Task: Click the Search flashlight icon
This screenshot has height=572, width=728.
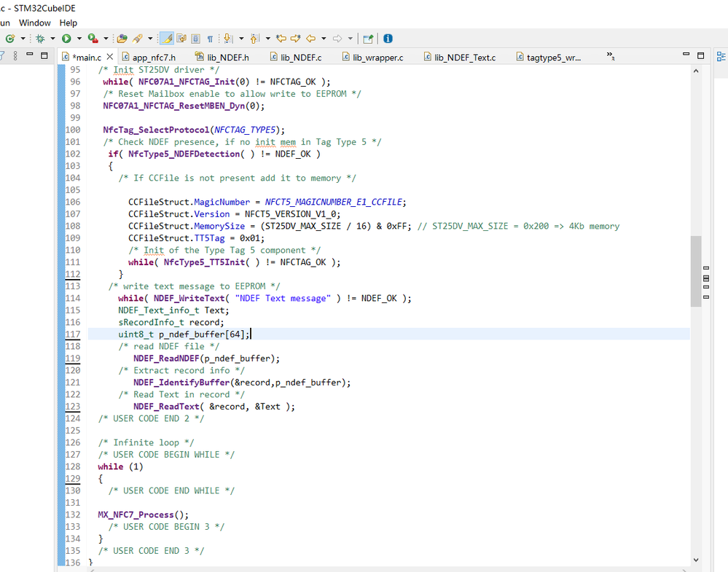Action: [138, 39]
